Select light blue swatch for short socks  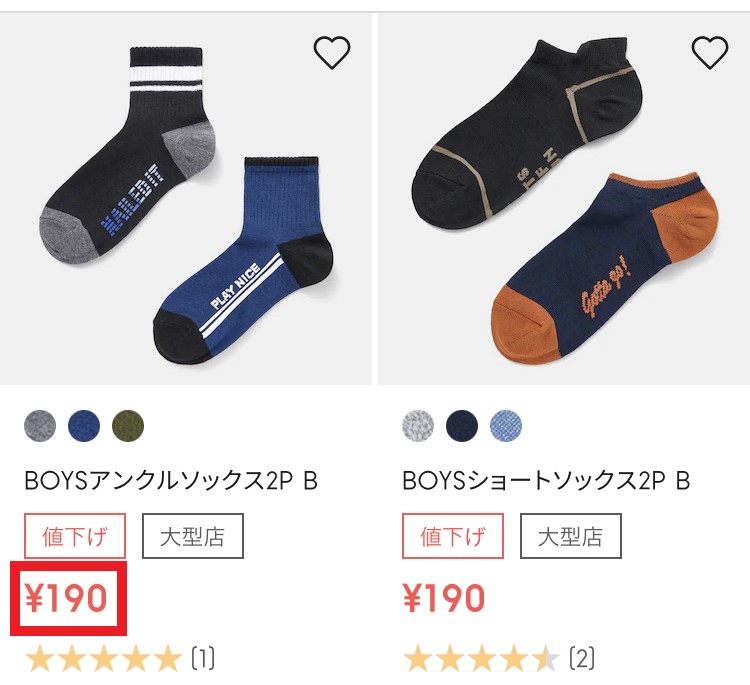click(x=506, y=425)
